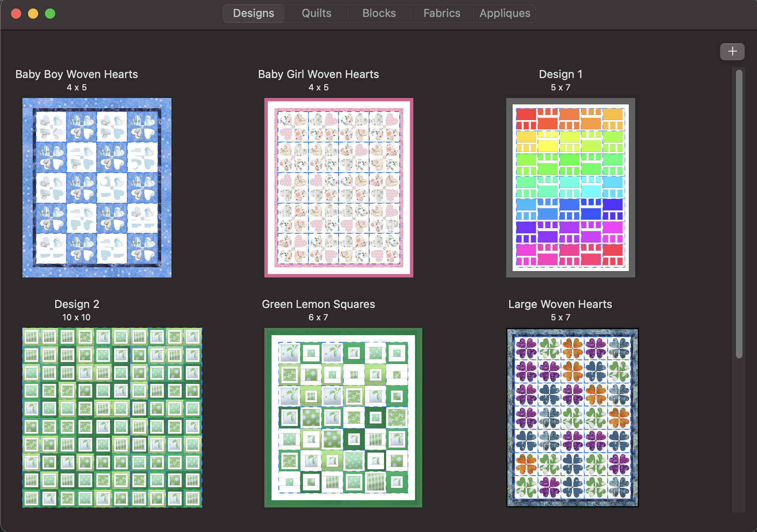Select Baby Girl Woven Hearts quilt thumbnail
The image size is (757, 532).
point(339,188)
